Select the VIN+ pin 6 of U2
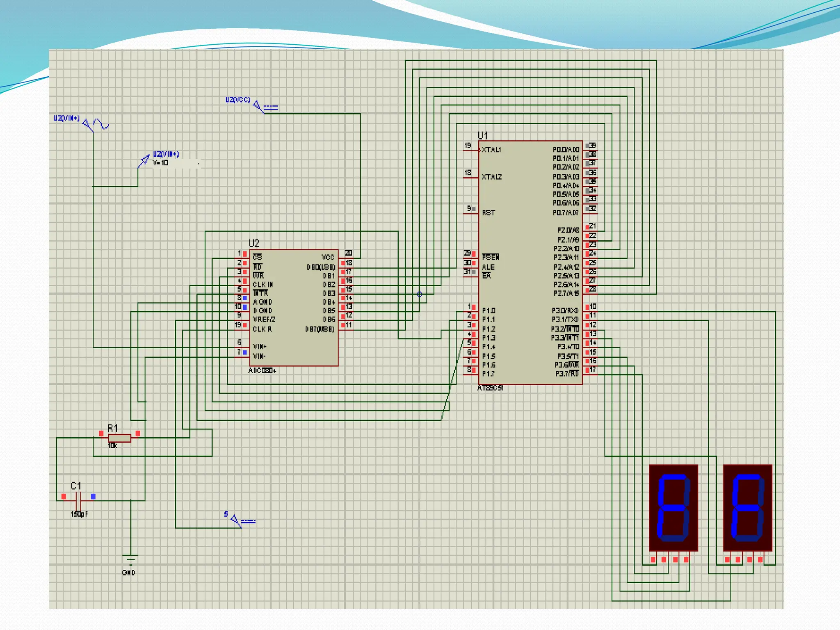The height and width of the screenshot is (630, 840). [x=242, y=347]
